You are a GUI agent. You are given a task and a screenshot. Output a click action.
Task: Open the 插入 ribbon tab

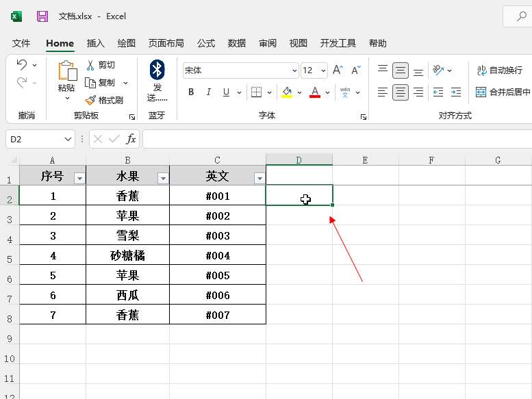click(96, 43)
